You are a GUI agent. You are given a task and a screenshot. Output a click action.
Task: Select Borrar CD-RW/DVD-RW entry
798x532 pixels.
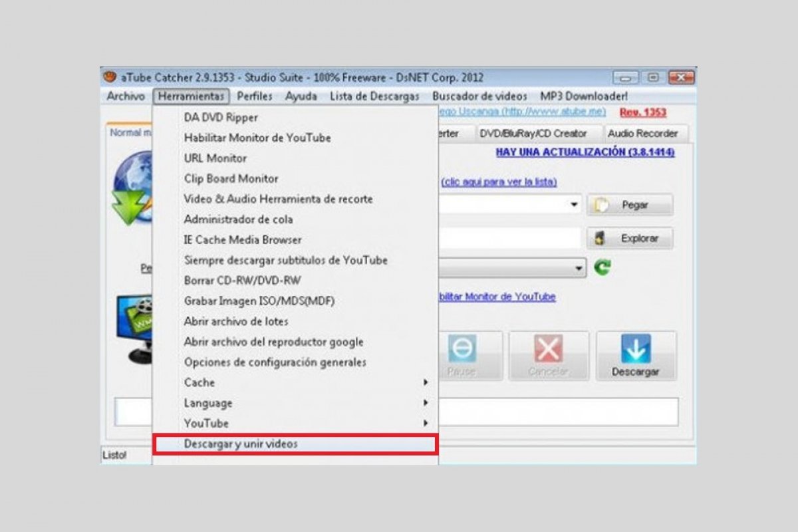click(x=295, y=281)
